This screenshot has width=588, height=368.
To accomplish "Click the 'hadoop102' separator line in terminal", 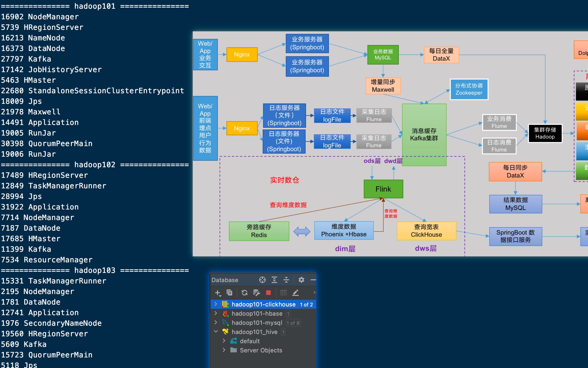I will (x=95, y=165).
